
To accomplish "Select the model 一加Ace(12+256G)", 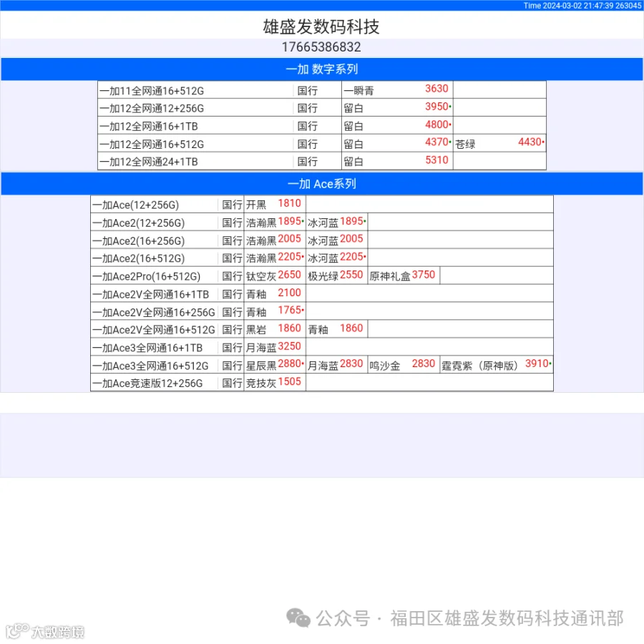I will click(136, 205).
